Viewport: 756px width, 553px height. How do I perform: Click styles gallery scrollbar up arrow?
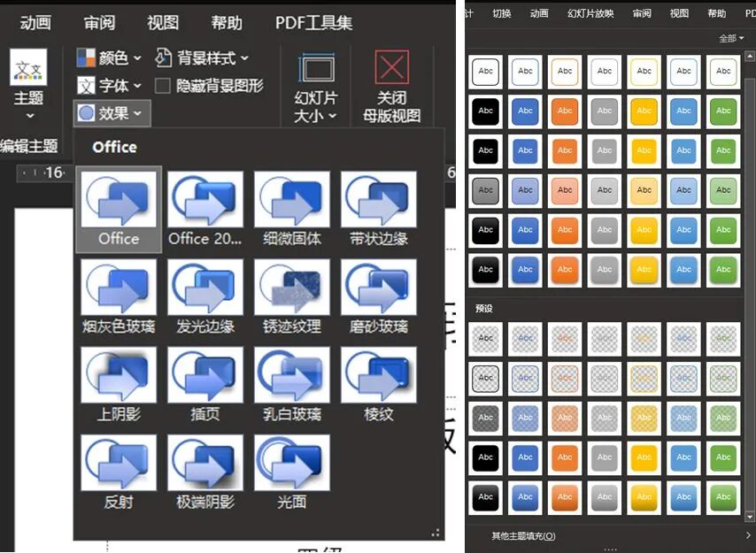pyautogui.click(x=749, y=57)
